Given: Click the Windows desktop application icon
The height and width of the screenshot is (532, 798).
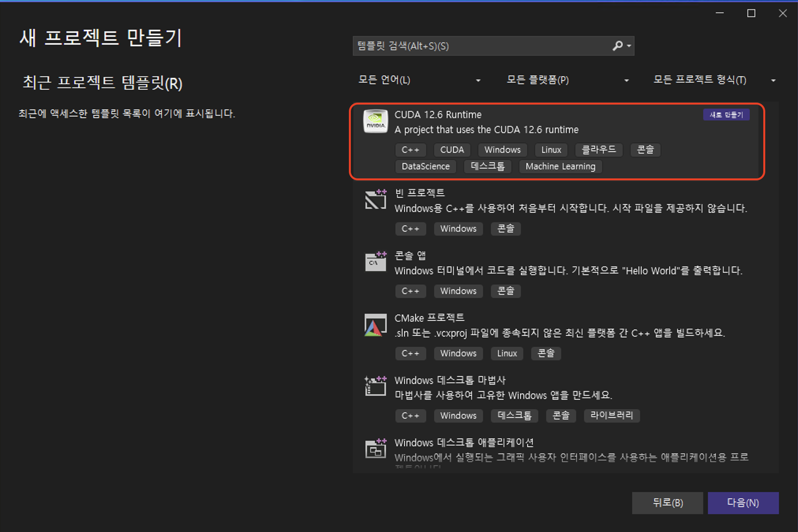Looking at the screenshot, I should tap(375, 449).
